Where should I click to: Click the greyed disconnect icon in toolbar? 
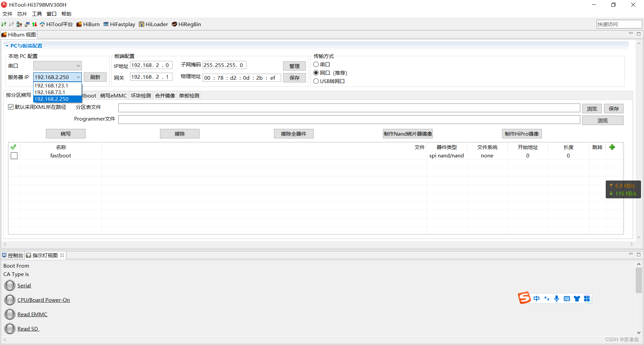(x=11, y=24)
